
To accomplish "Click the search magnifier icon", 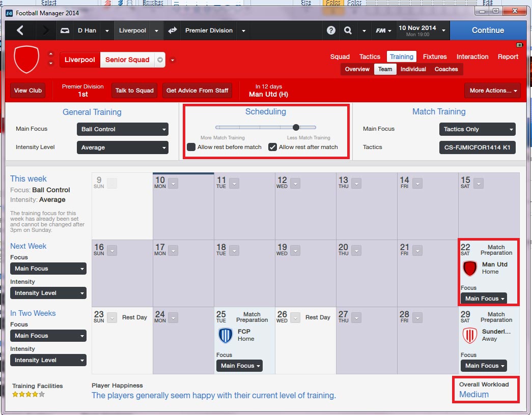I will coord(348,31).
